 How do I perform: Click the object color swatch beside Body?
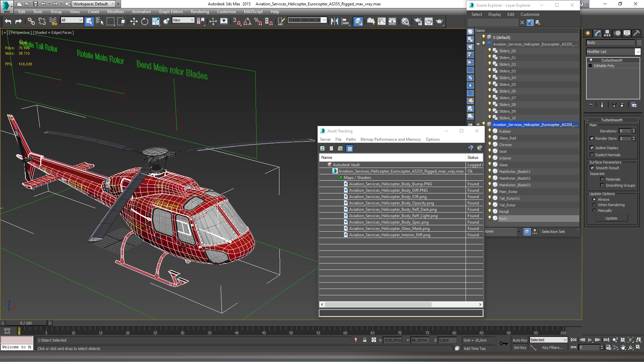coord(639,43)
